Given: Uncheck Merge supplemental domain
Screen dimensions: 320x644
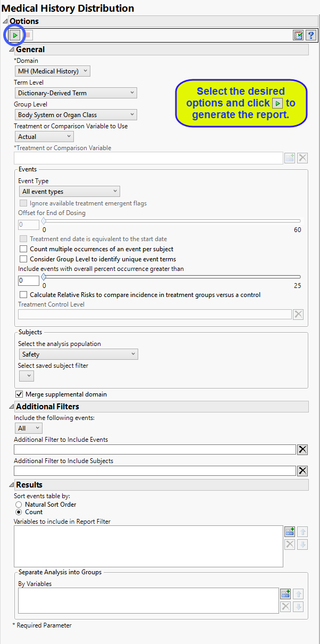Looking at the screenshot, I should (x=20, y=394).
